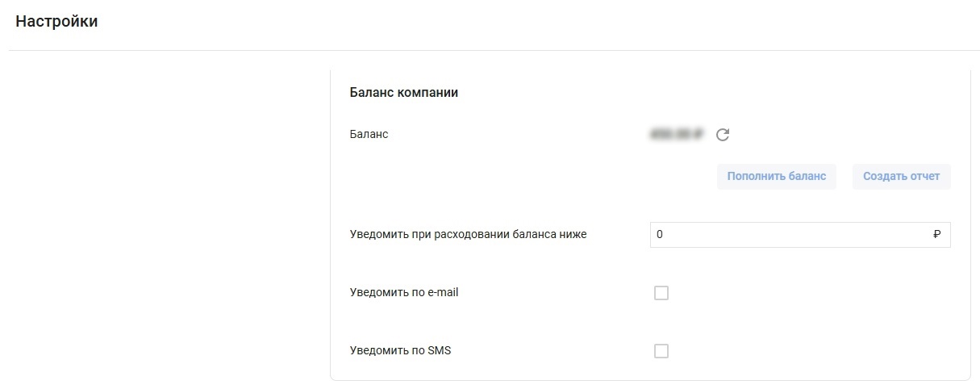Click the Уведомить при расходовании баланса ниже label
The width and height of the screenshot is (980, 389).
pyautogui.click(x=469, y=235)
